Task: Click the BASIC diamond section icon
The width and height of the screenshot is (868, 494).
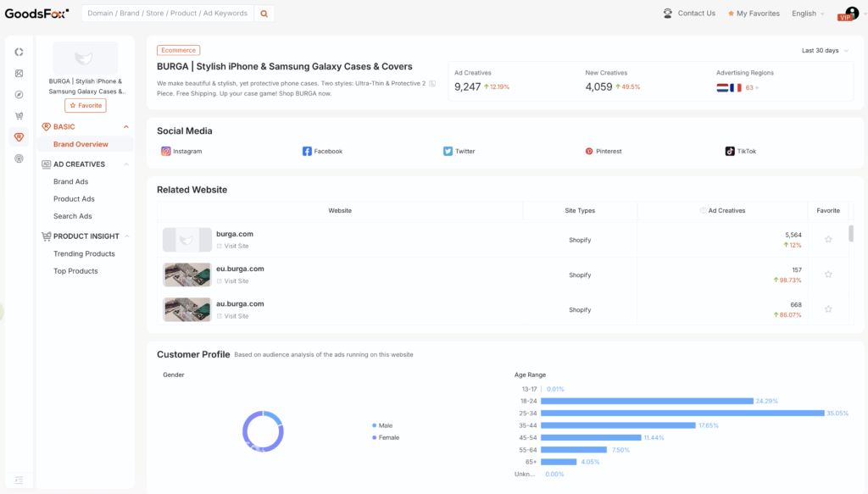Action: point(46,127)
